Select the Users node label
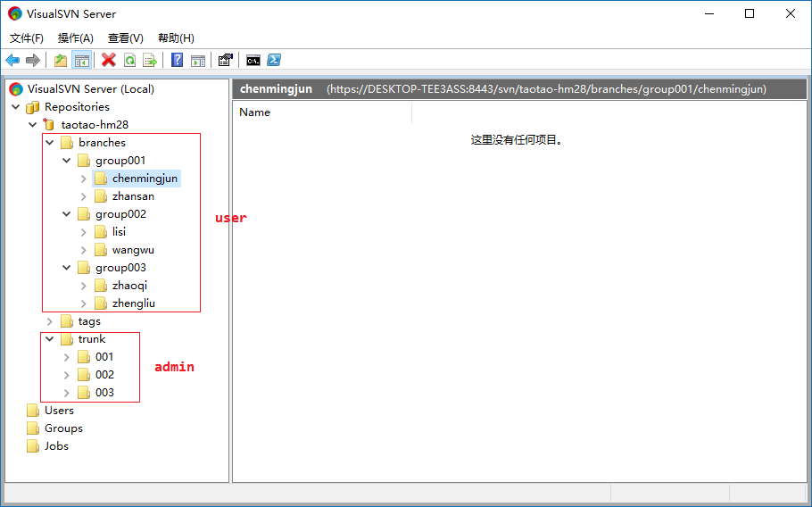This screenshot has height=507, width=812. click(59, 411)
